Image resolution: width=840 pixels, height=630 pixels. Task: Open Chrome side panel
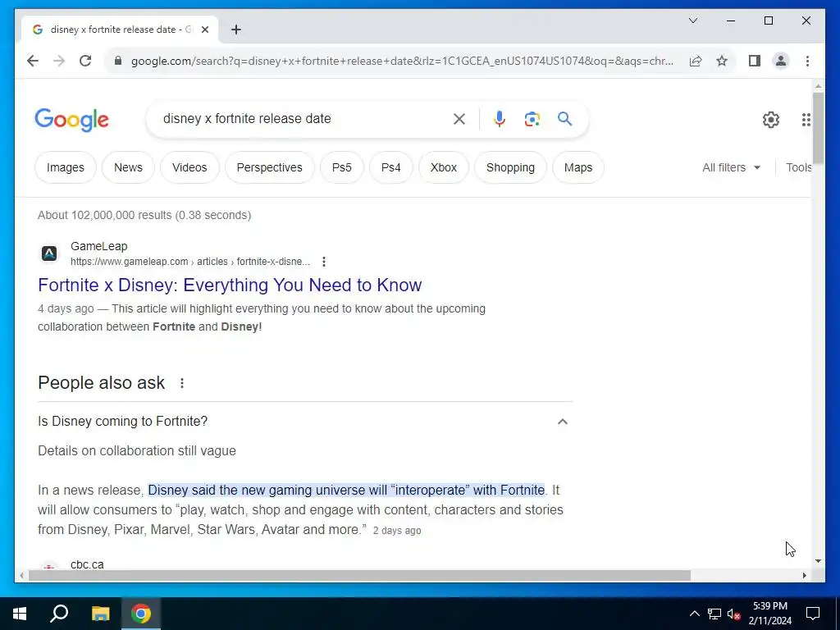pos(755,61)
